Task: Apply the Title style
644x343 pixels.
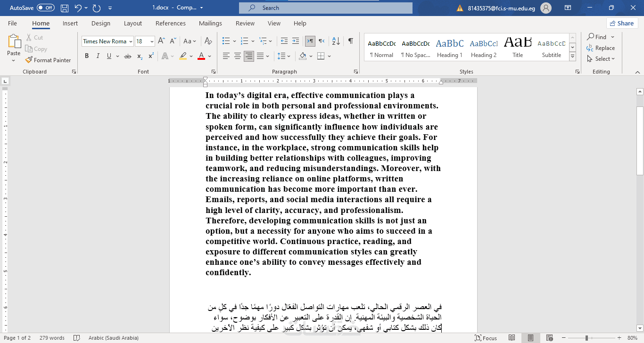Action: tap(518, 48)
